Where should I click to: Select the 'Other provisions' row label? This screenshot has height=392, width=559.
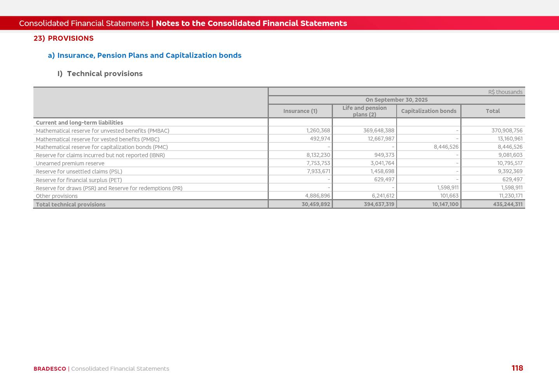(57, 196)
